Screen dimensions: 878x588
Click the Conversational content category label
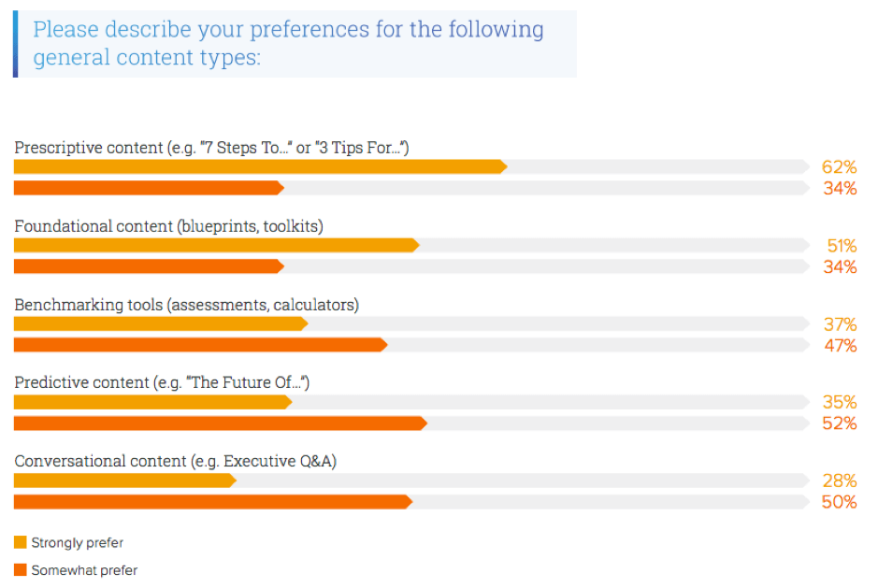(175, 461)
